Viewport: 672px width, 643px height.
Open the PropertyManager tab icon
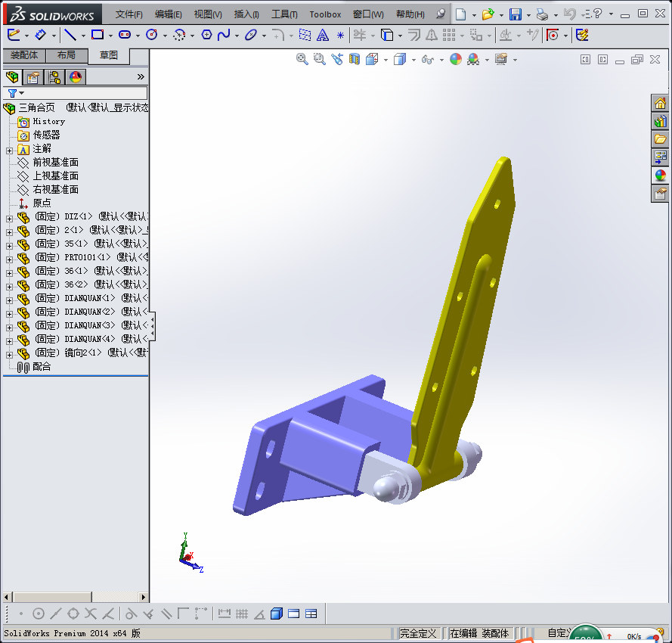(x=33, y=77)
